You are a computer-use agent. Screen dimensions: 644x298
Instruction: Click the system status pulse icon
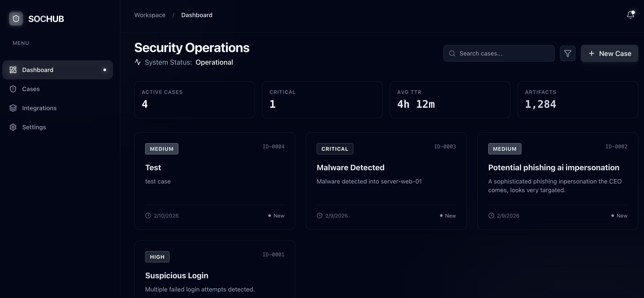click(x=138, y=62)
